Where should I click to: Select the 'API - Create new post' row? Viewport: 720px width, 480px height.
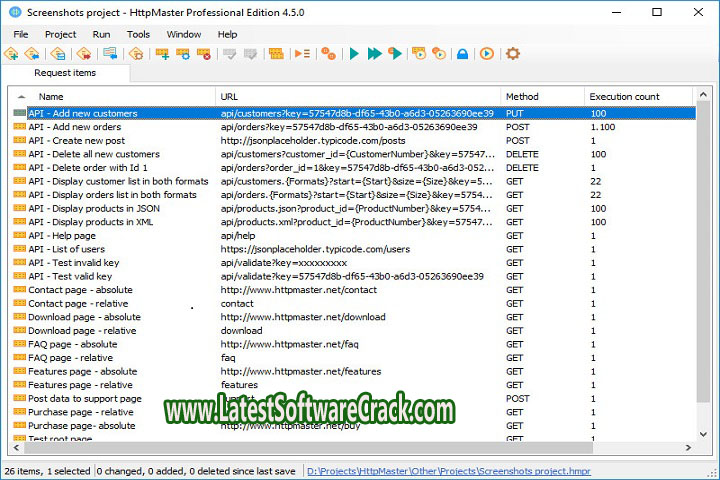tap(354, 141)
